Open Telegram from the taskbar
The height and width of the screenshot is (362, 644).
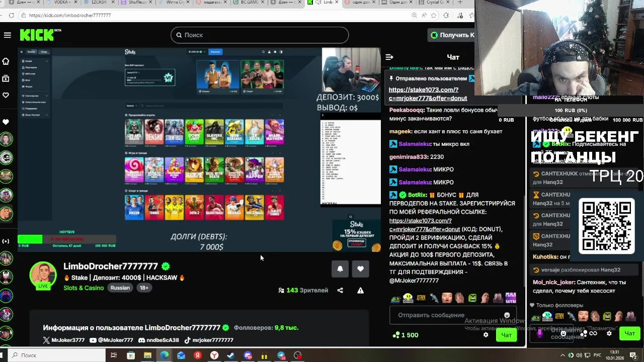pos(281,355)
